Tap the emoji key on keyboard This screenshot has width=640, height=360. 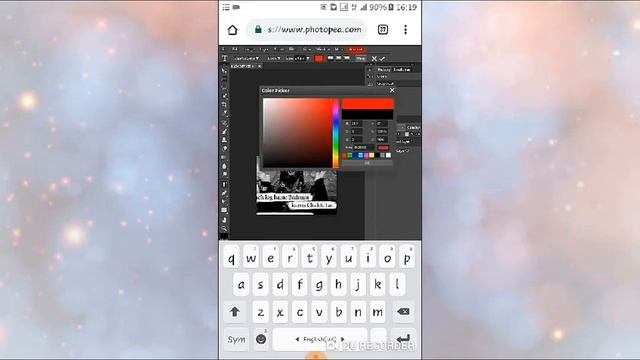(x=261, y=339)
